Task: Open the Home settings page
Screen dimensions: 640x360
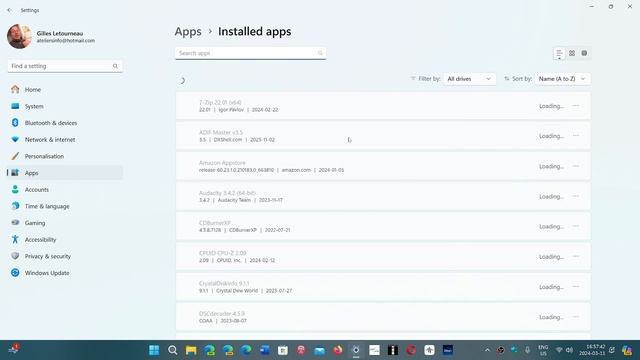Action: pos(65,89)
